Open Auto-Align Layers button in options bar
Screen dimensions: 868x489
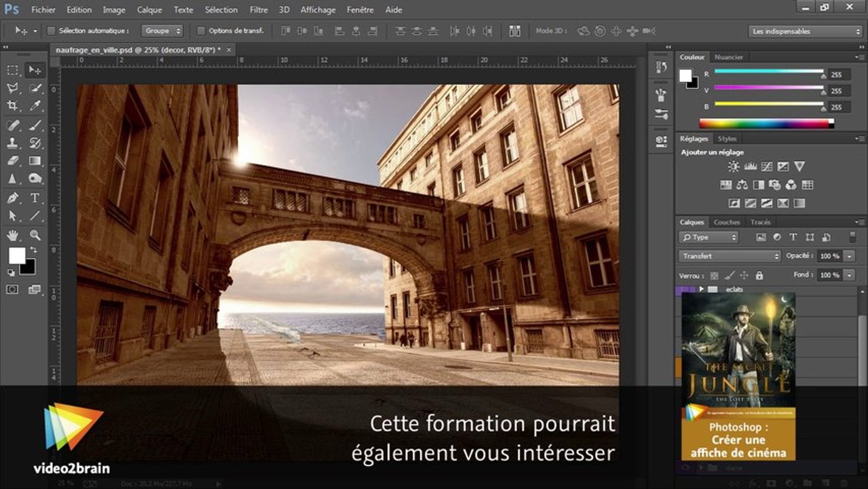click(514, 31)
